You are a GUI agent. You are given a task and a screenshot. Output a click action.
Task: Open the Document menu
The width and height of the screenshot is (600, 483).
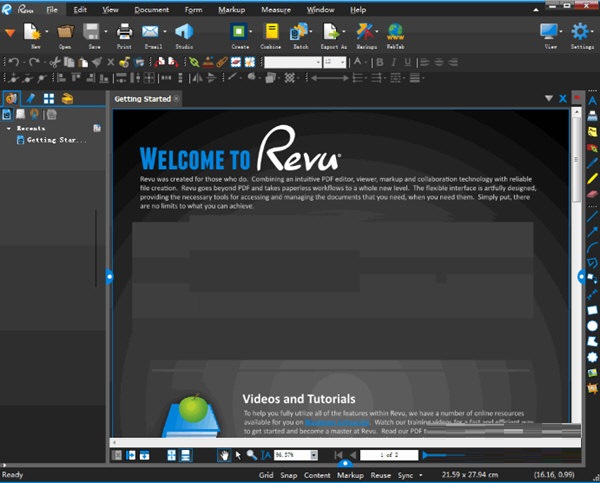(x=152, y=10)
